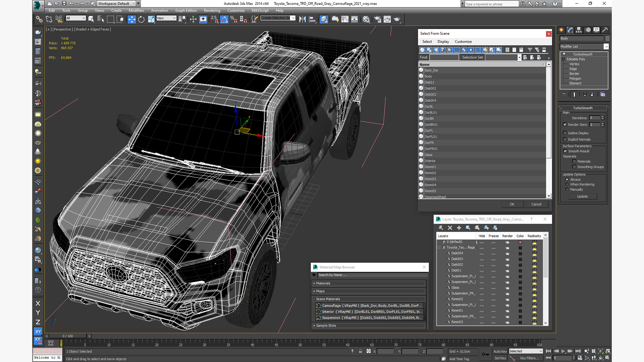Click Auto Key button
Image resolution: width=644 pixels, height=362 pixels.
click(500, 351)
